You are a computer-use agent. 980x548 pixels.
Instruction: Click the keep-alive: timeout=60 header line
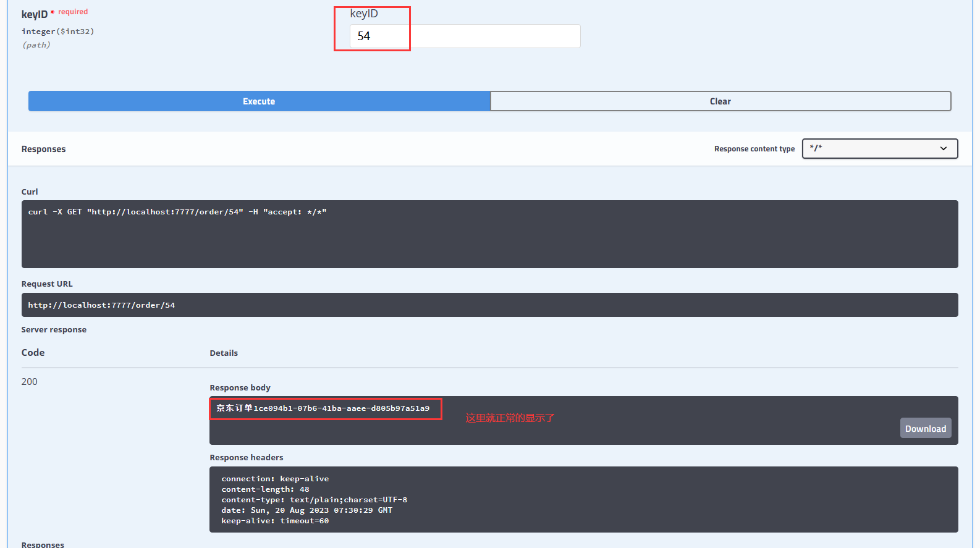(x=275, y=521)
